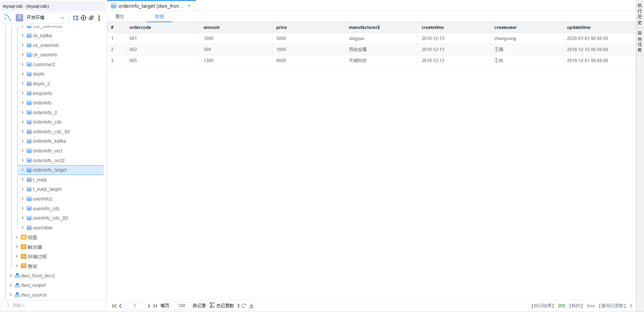644x312 pixels.
Task: Go to the first page of records
Action: tap(114, 306)
